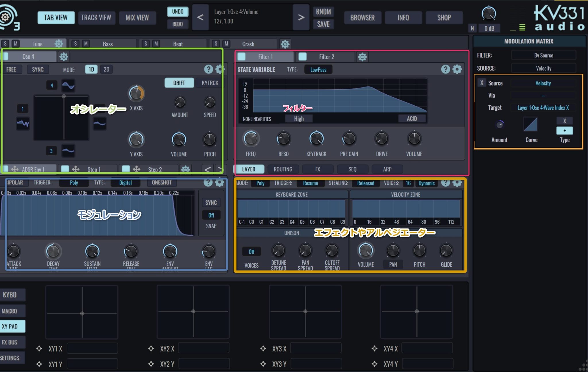Viewport: 588px width, 372px height.
Task: Click the gear icon next to the Osc 4 tab
Action: point(63,57)
